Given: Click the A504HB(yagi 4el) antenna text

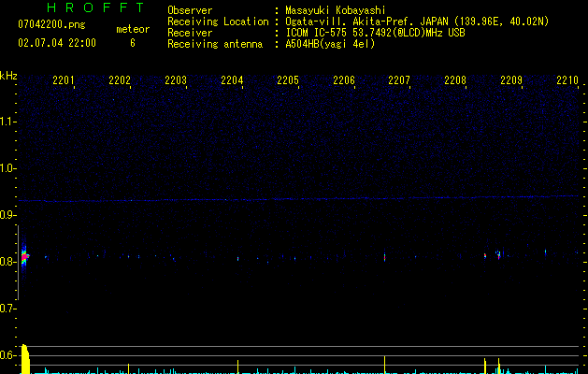Looking at the screenshot, I should pyautogui.click(x=330, y=44).
